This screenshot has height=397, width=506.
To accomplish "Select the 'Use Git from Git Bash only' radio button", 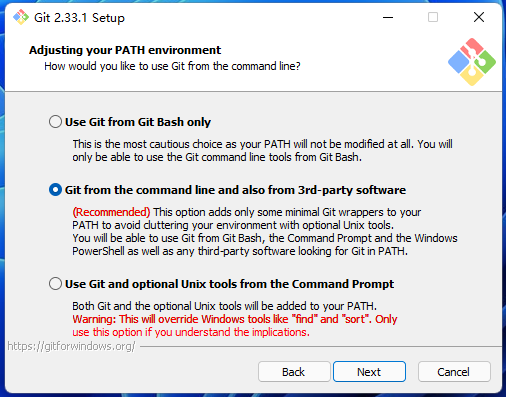I will [55, 122].
